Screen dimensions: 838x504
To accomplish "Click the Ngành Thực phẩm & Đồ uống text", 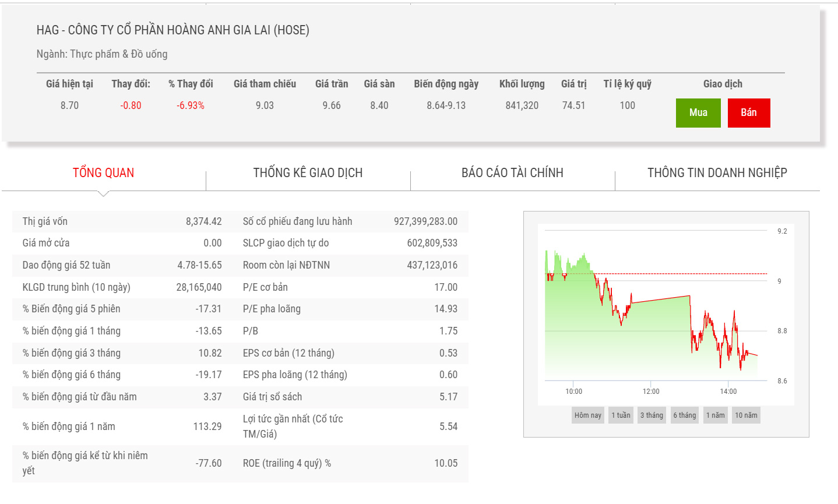I will (x=102, y=54).
